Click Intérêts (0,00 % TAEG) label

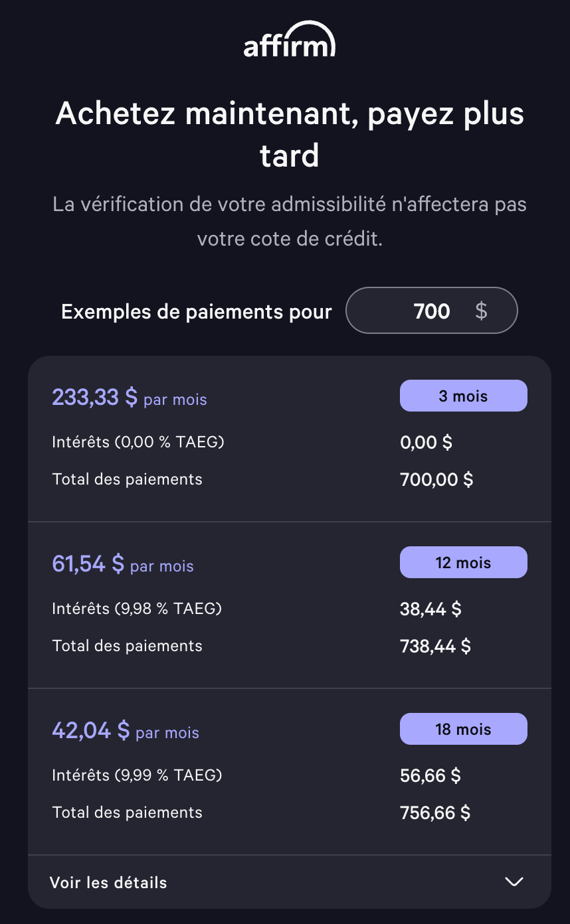coord(138,441)
